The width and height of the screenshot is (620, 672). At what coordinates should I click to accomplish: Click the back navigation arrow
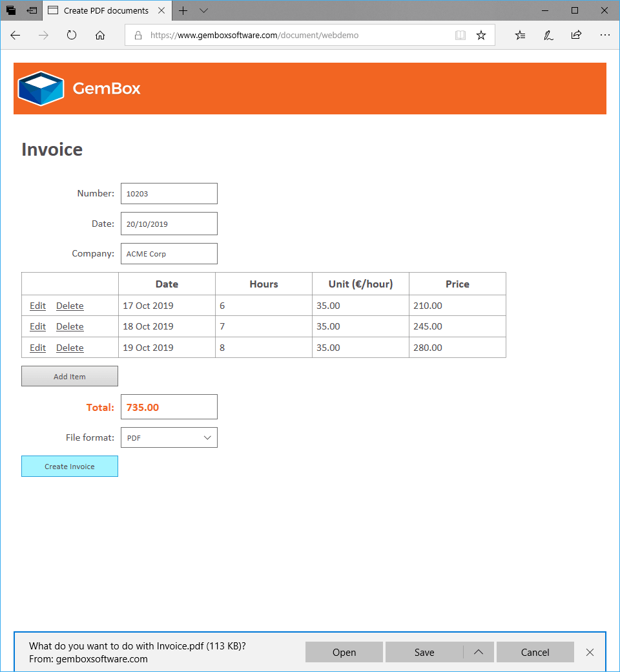pos(15,36)
